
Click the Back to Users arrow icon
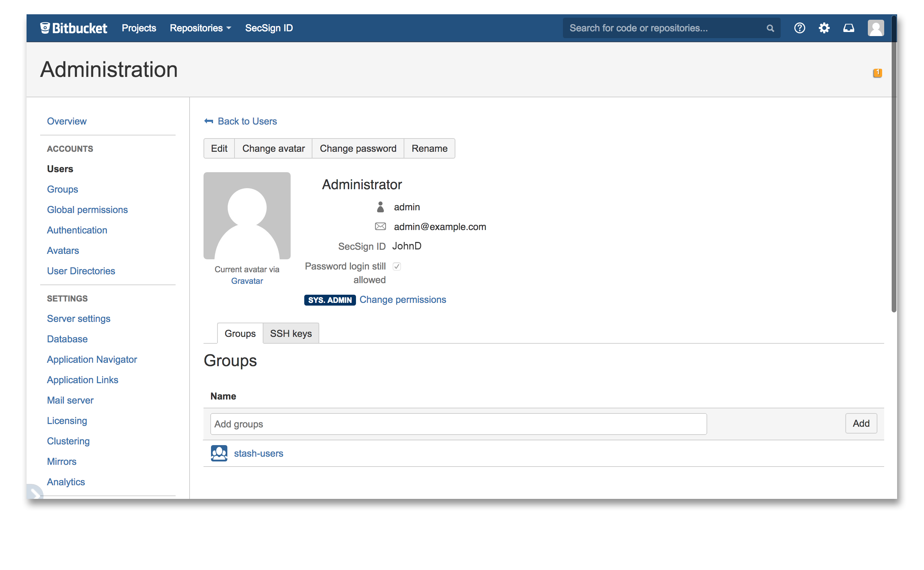click(x=209, y=121)
